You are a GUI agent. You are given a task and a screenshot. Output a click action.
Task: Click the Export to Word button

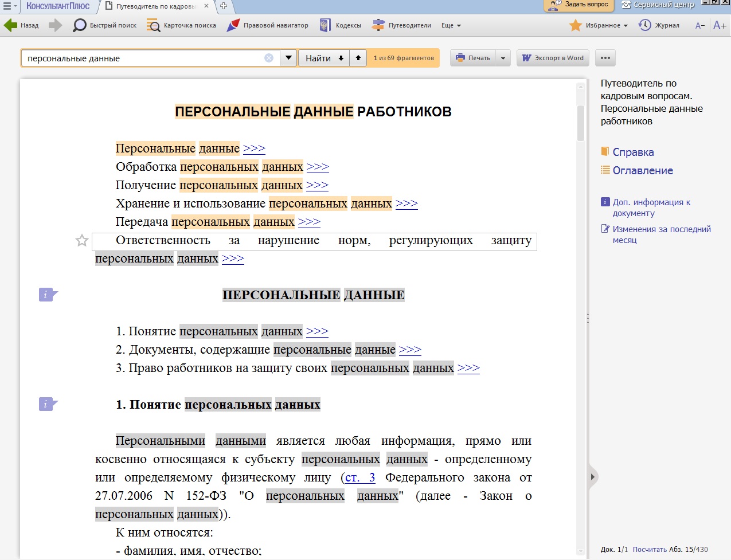(x=553, y=58)
